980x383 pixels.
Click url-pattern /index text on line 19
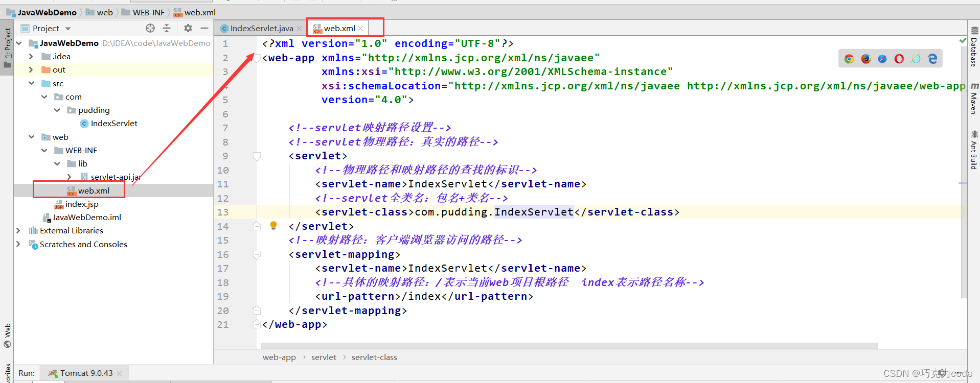click(424, 296)
